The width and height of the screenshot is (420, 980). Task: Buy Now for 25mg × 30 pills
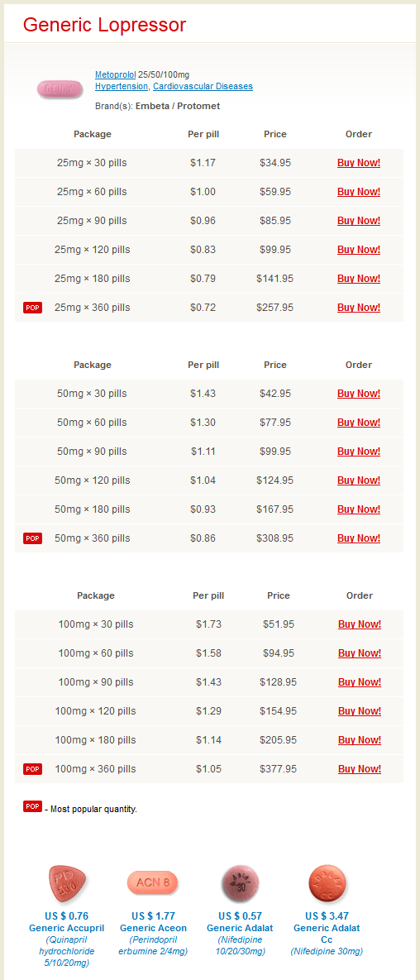(359, 163)
